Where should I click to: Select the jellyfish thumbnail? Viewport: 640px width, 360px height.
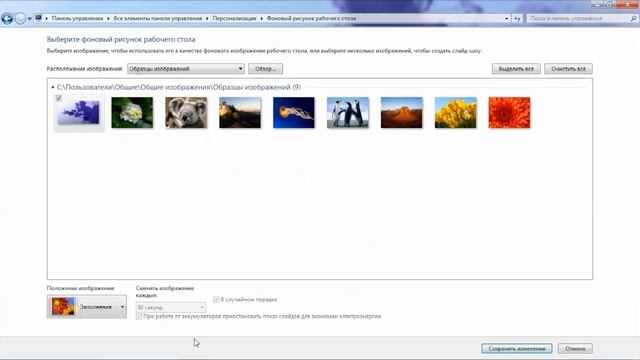(x=294, y=113)
